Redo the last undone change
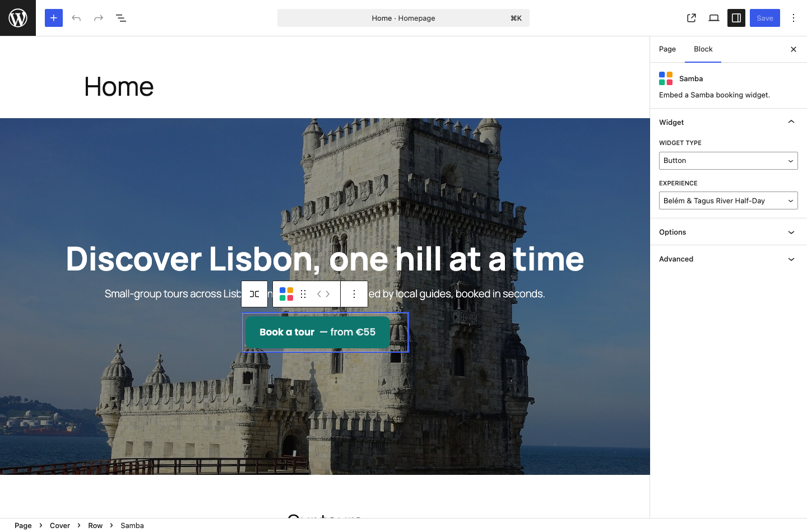The width and height of the screenshot is (807, 532). [x=99, y=18]
